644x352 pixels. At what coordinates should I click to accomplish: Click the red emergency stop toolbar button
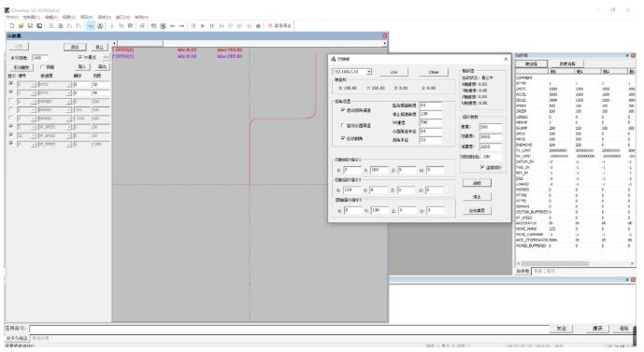coord(279,26)
